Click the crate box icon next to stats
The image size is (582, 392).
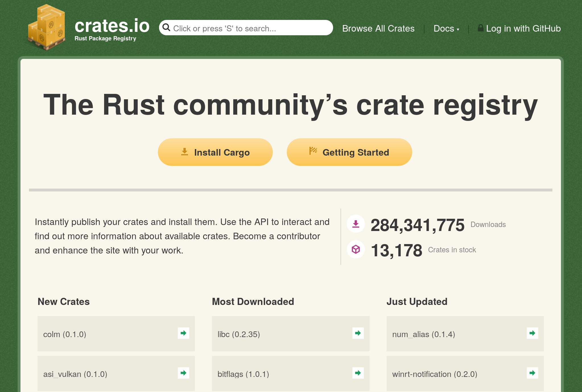356,250
